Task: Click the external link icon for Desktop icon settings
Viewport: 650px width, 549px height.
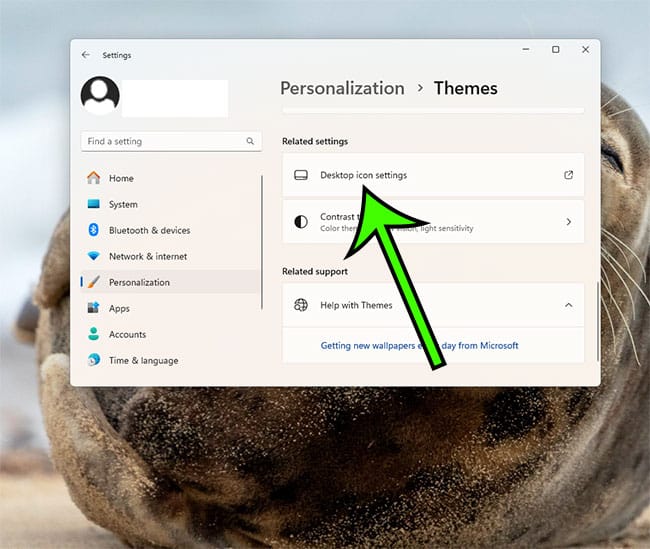Action: 569,175
